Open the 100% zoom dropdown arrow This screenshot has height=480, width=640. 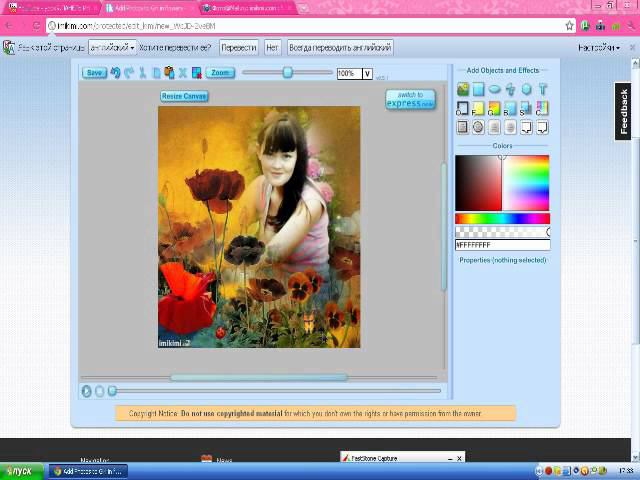pos(367,73)
